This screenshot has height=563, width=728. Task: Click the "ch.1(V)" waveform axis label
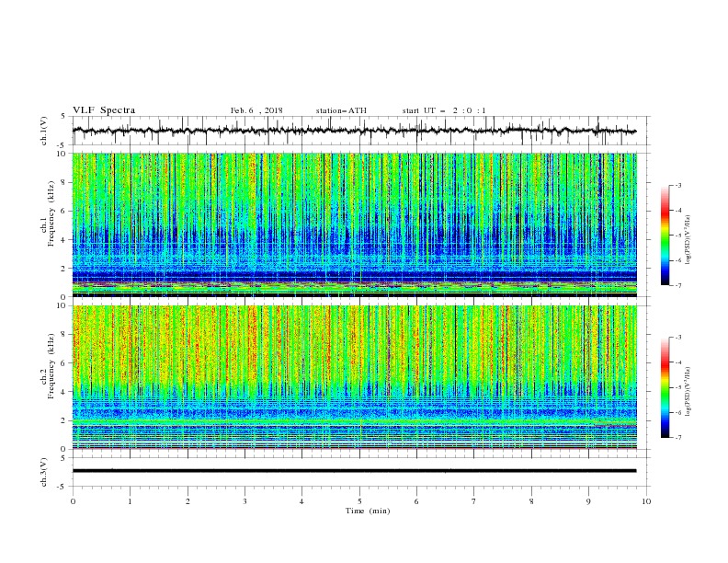pyautogui.click(x=44, y=131)
